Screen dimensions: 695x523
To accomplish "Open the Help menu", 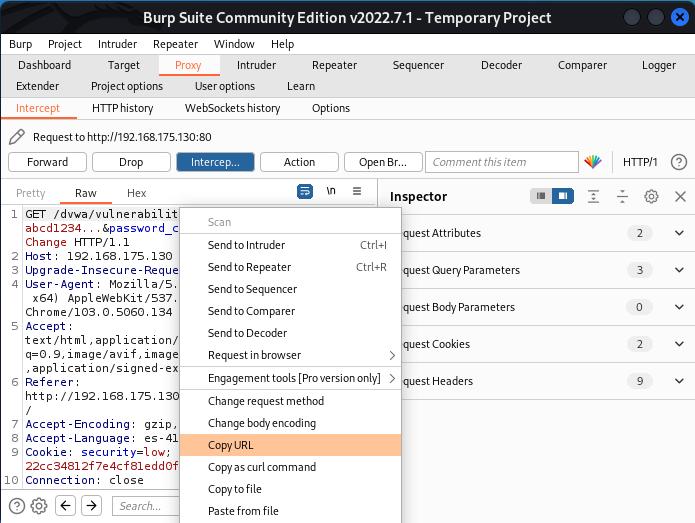I will pyautogui.click(x=282, y=44).
